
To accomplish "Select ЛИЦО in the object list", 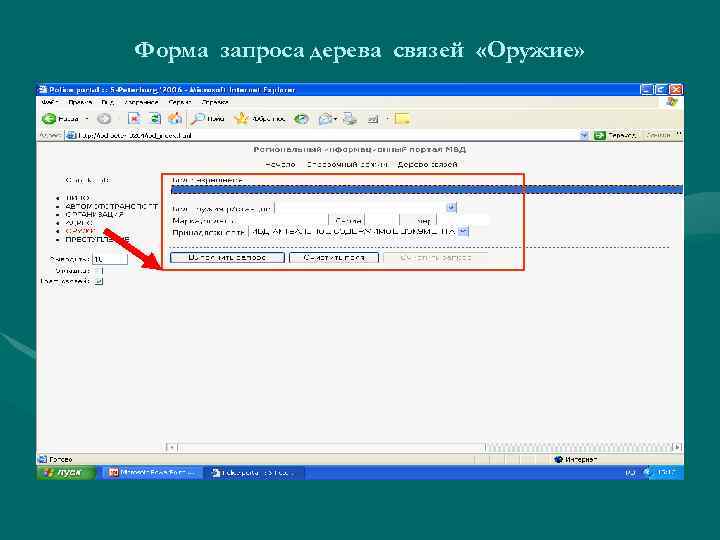I will pyautogui.click(x=77, y=198).
